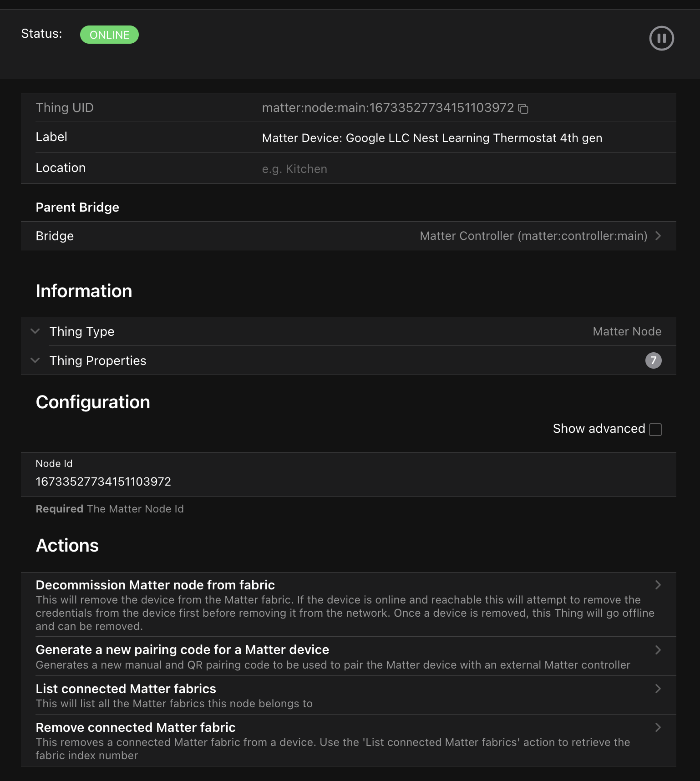
Task: Open Decommission Matter node from fabric action
Action: [155, 585]
